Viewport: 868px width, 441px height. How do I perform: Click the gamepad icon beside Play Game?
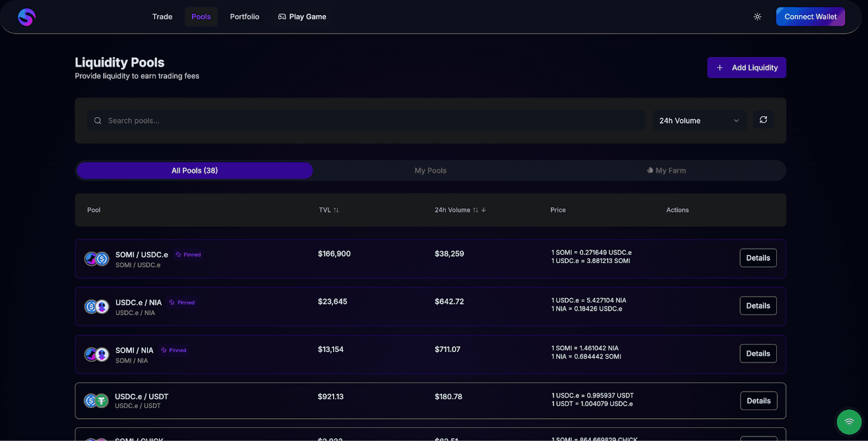(x=282, y=17)
